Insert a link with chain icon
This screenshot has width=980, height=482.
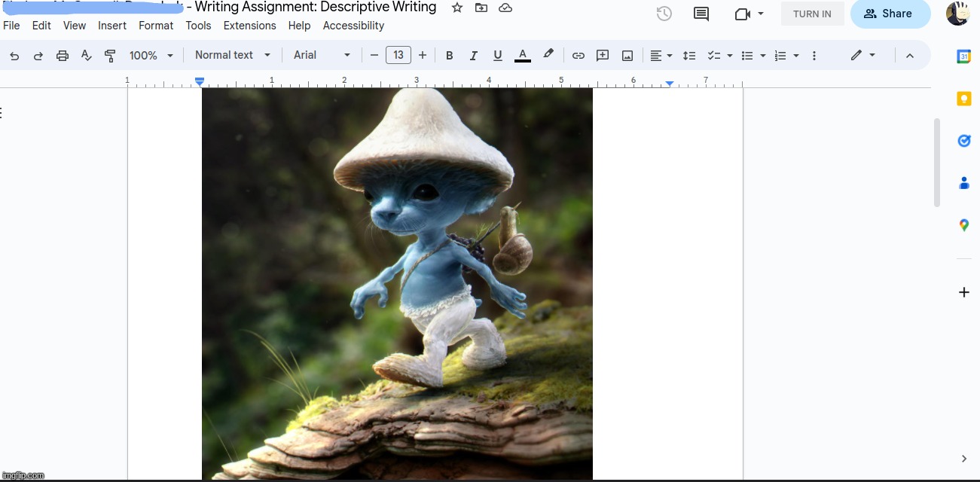(579, 56)
